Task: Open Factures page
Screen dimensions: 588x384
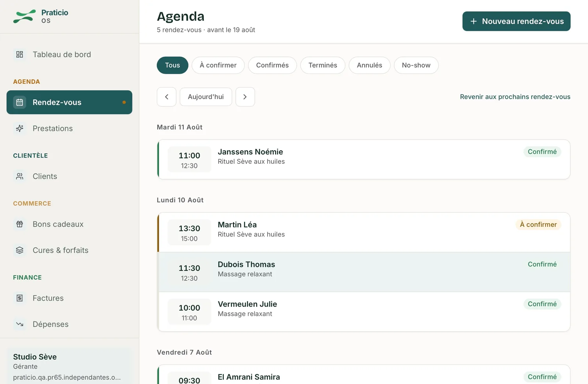Action: (x=69, y=298)
